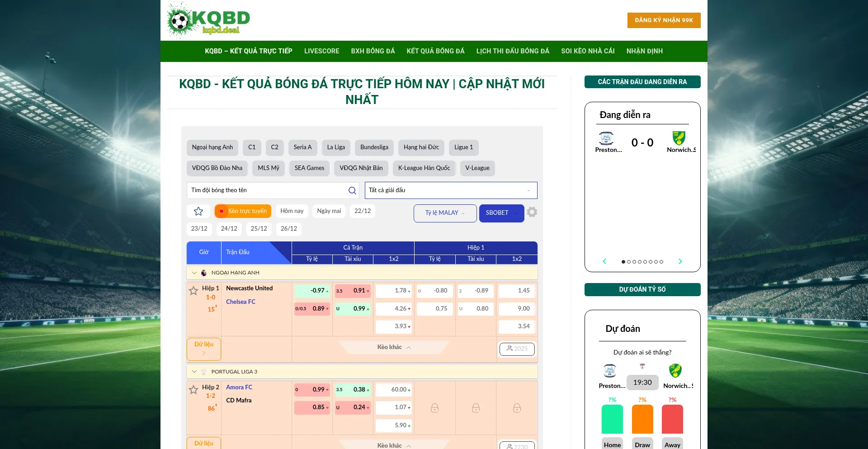
Task: Star the Newcastle vs Chelsea match
Action: click(194, 291)
